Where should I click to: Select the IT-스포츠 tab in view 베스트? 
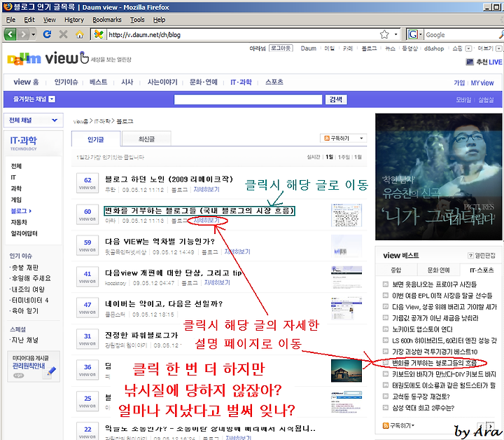point(481,270)
